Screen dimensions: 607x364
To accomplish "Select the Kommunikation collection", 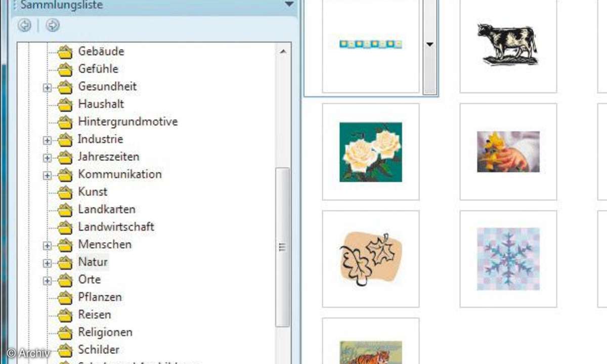I will tap(120, 174).
